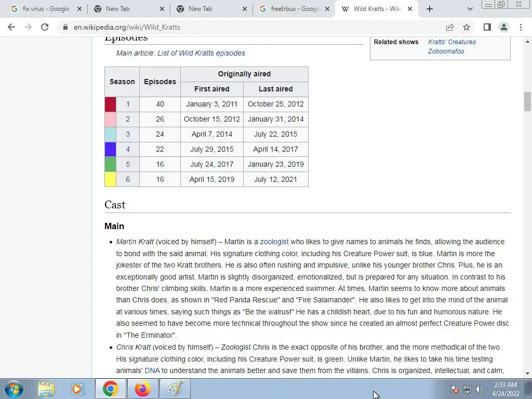Click the volume speaker tray icon
The image size is (532, 399).
[x=480, y=389]
